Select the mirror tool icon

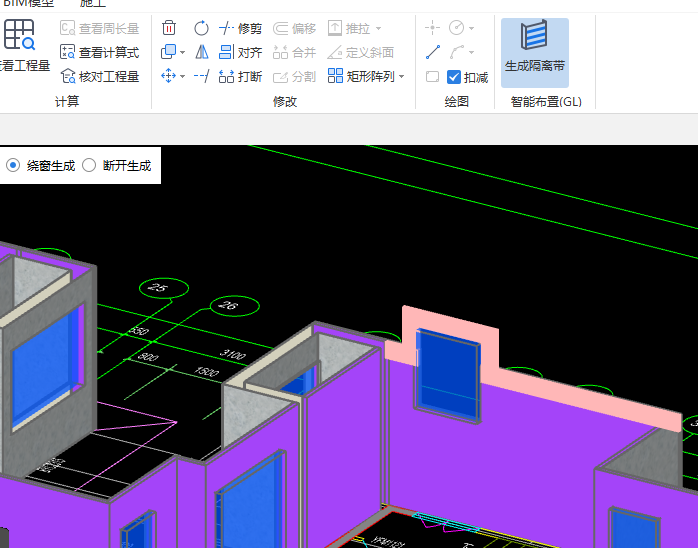201,52
